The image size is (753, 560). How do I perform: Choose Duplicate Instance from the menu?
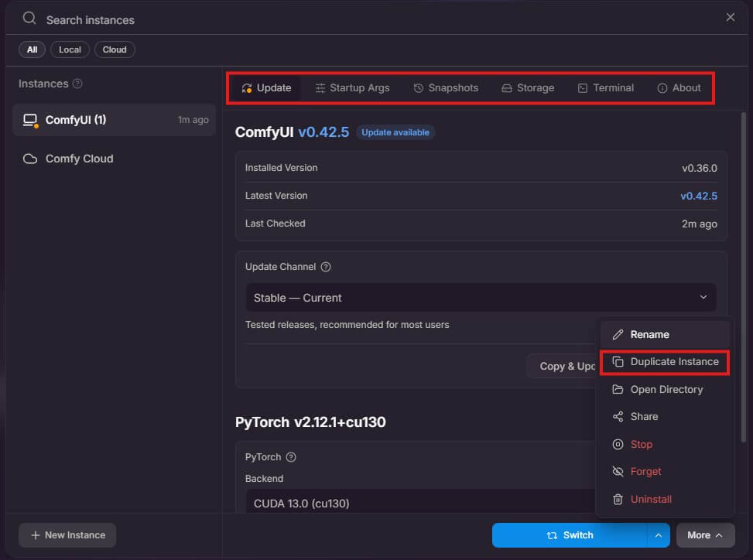665,362
